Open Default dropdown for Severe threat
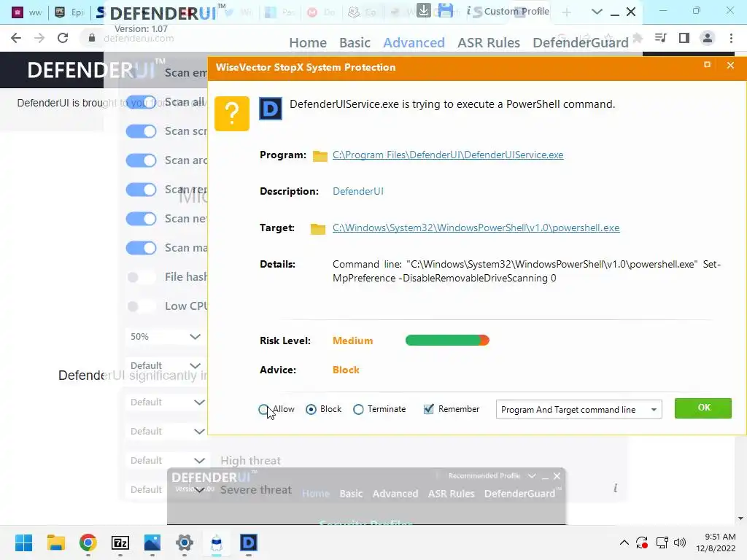Viewport: 747px width, 560px height. click(x=167, y=489)
